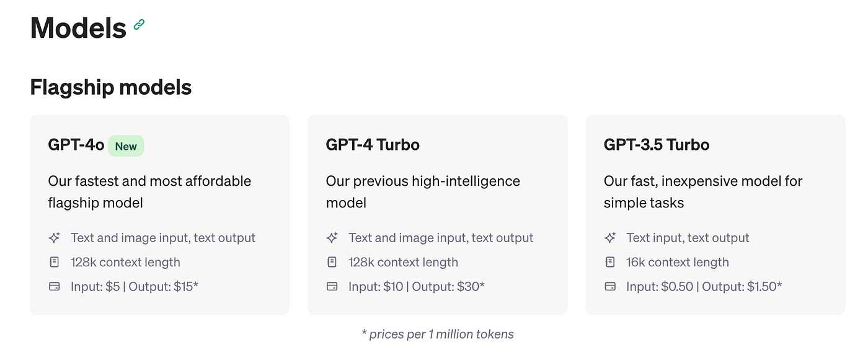This screenshot has height=361, width=868.
Task: Click the Flagship models section heading
Action: click(x=111, y=87)
